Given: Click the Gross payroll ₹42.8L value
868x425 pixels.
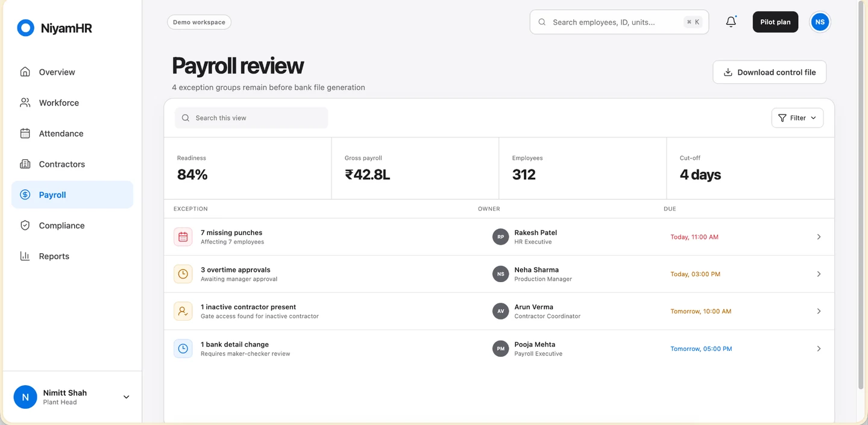Looking at the screenshot, I should click(367, 175).
